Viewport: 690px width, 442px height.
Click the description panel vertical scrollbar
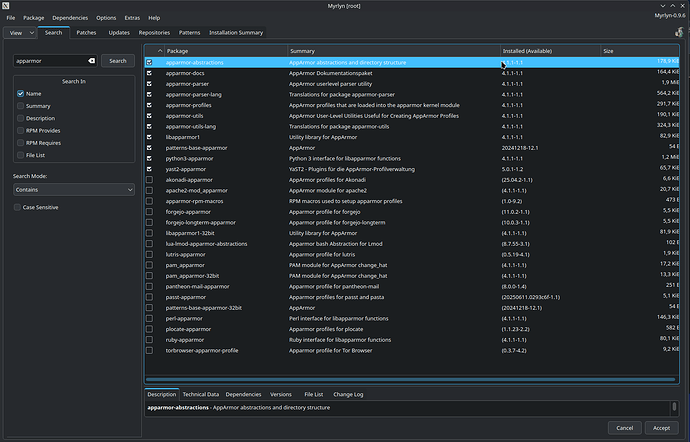674,408
